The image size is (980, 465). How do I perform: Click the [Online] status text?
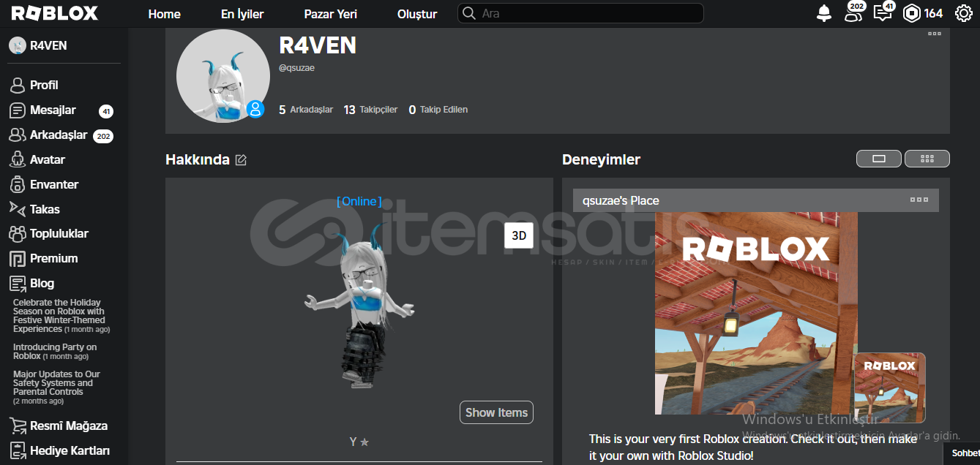tap(359, 201)
